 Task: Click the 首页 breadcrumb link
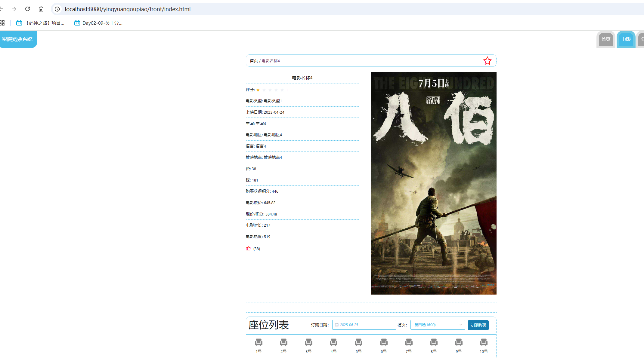(x=254, y=61)
